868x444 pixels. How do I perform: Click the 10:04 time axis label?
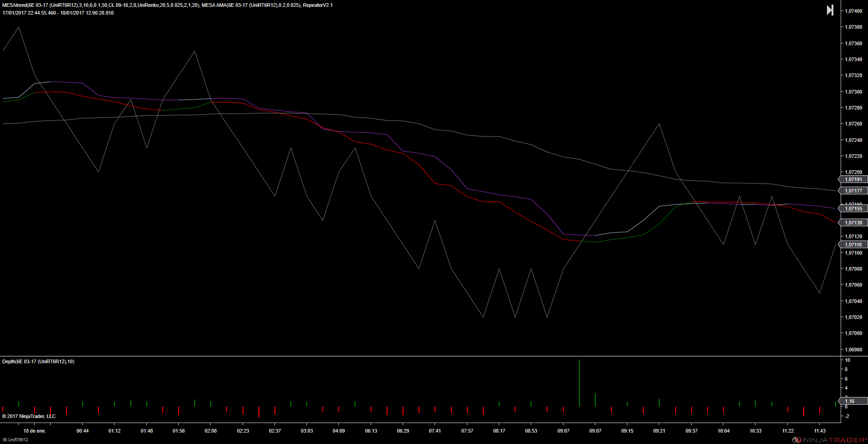(x=723, y=431)
